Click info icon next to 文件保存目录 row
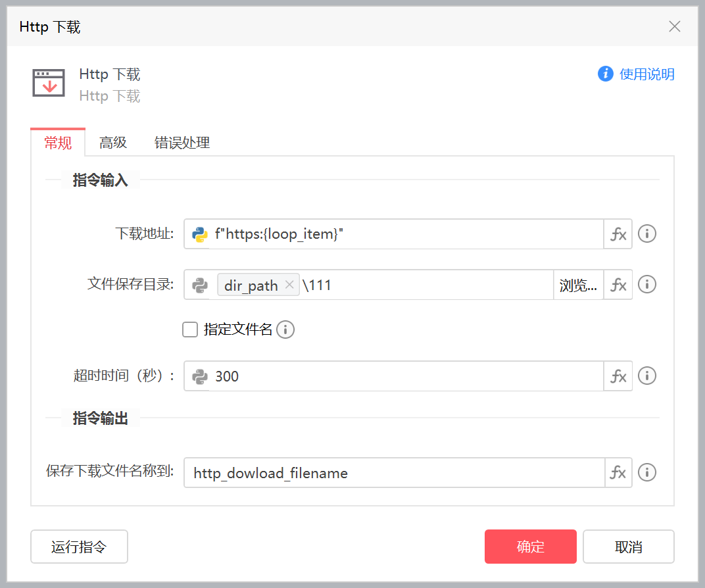Image resolution: width=705 pixels, height=588 pixels. pyautogui.click(x=647, y=285)
